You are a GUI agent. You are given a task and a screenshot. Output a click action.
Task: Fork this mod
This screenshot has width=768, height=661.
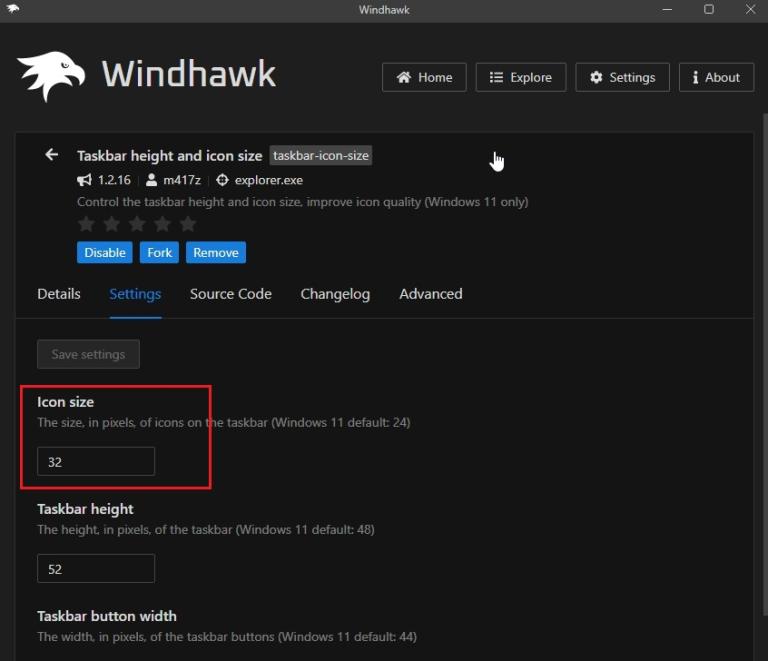(160, 253)
